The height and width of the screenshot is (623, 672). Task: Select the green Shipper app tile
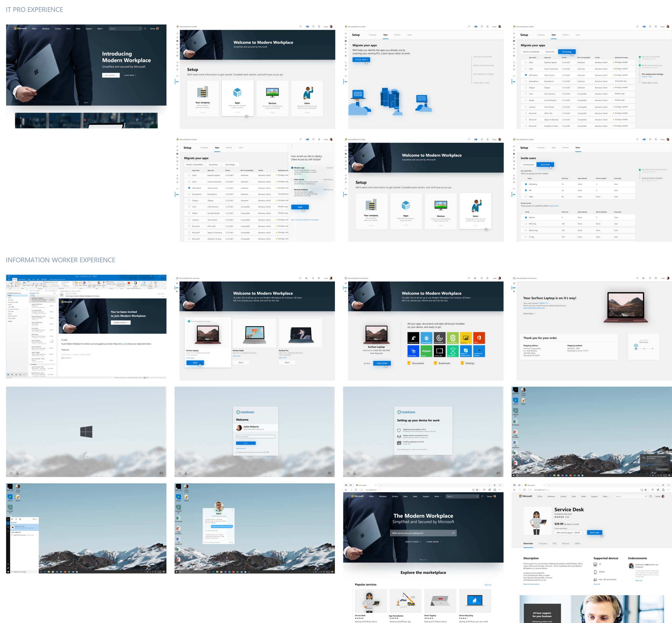point(426,351)
